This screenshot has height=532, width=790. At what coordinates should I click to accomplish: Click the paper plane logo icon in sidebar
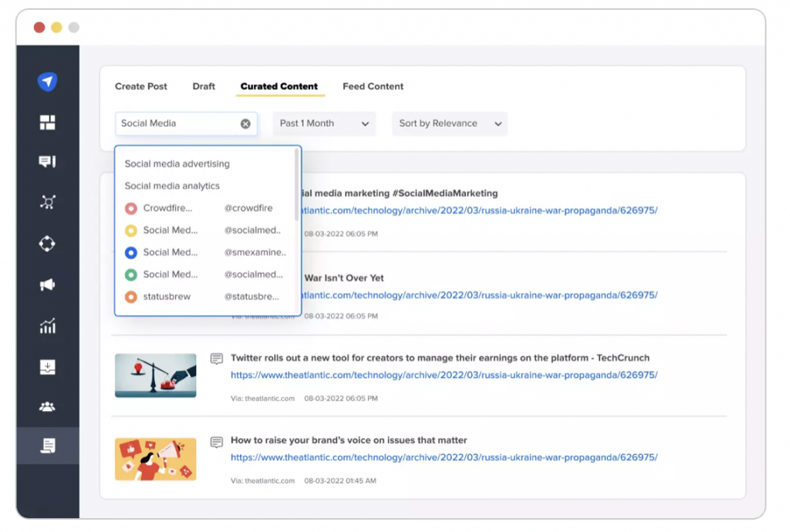(48, 82)
